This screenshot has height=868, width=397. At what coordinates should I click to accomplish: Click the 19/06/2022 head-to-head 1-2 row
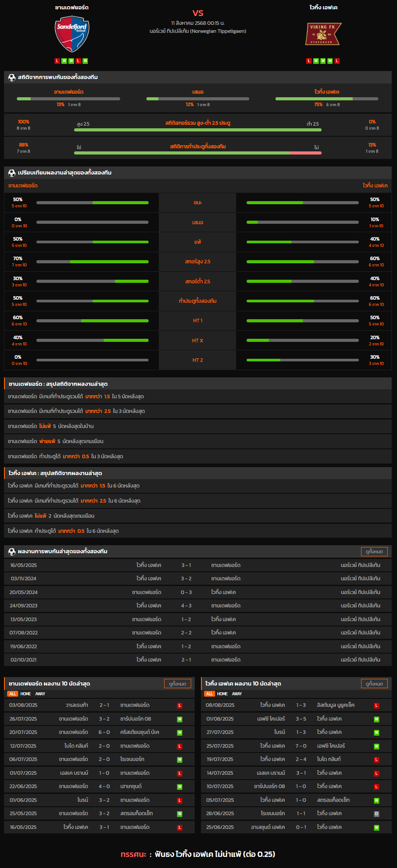click(198, 646)
